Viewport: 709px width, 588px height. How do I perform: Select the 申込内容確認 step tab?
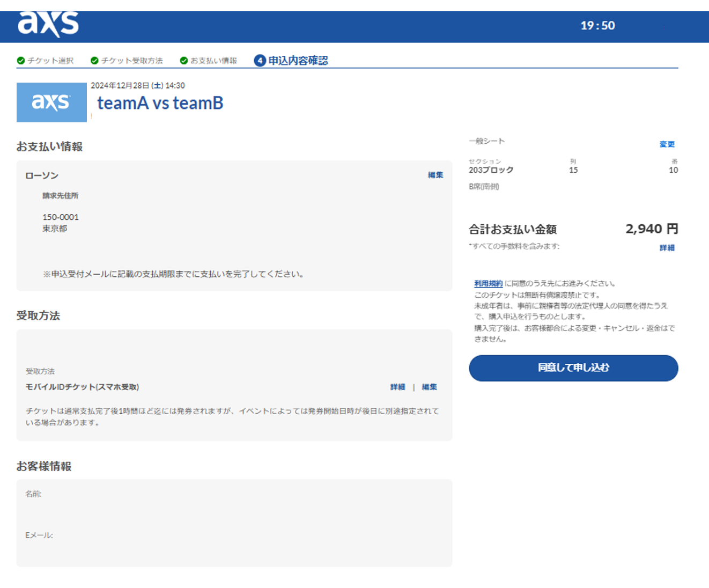coord(298,61)
